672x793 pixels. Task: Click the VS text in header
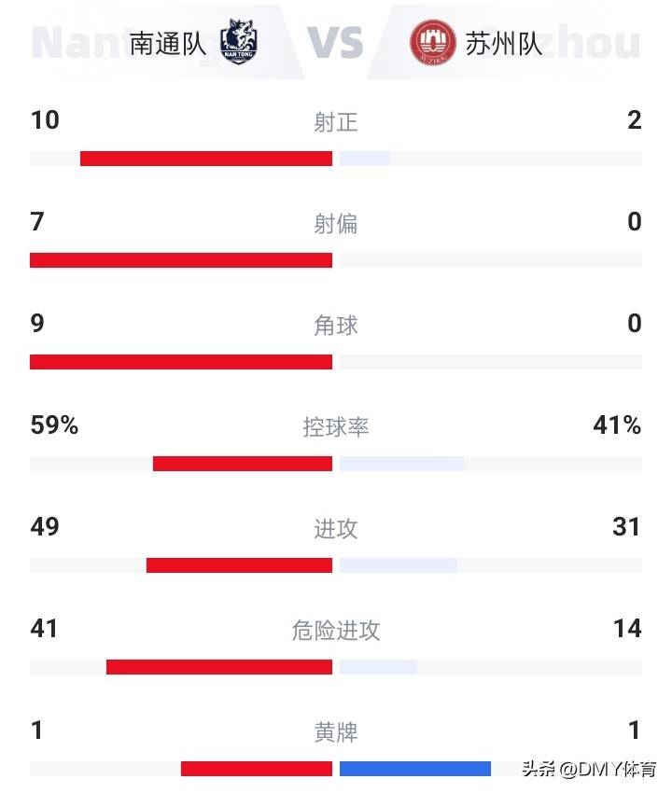click(335, 43)
